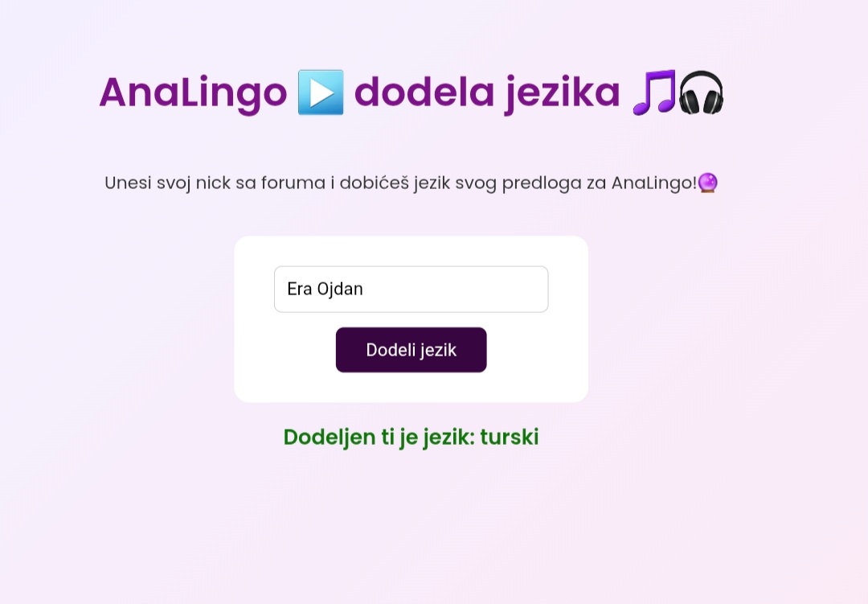Click the 'dodela jezika' heading text
868x604 pixels.
click(487, 92)
